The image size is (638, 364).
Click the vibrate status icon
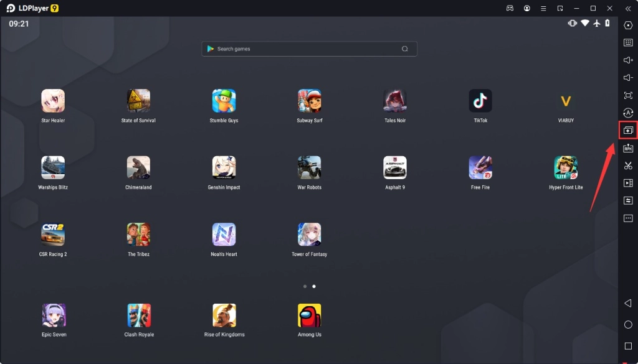(573, 23)
